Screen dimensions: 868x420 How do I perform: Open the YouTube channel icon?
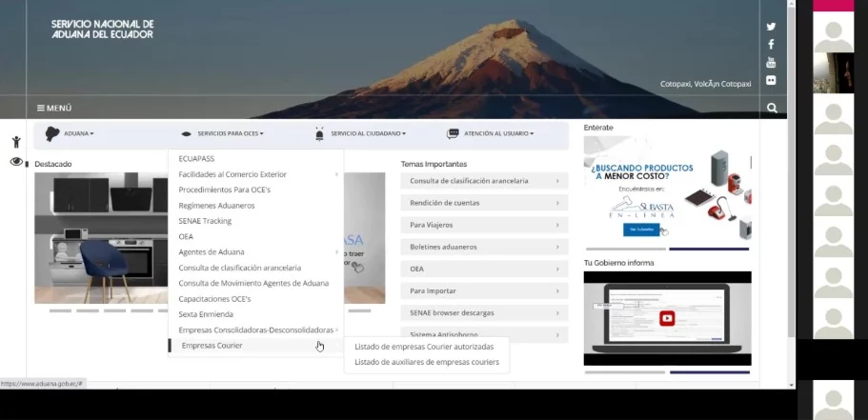tap(771, 63)
